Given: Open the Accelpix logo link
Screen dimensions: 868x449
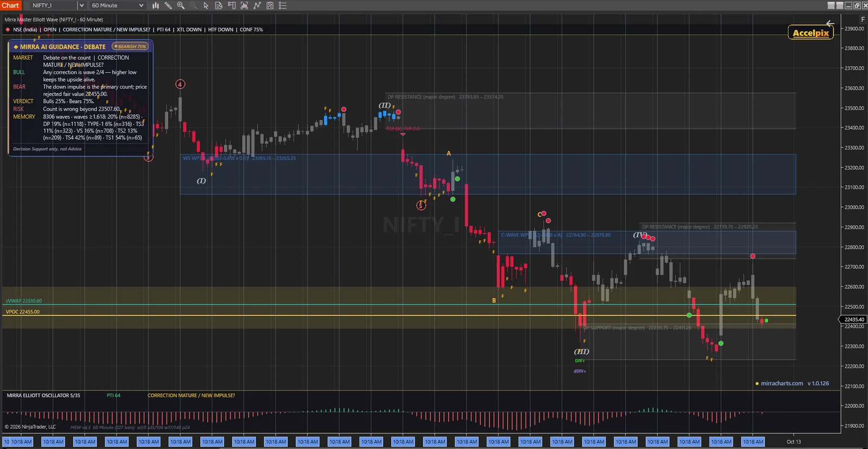Looking at the screenshot, I should click(810, 33).
